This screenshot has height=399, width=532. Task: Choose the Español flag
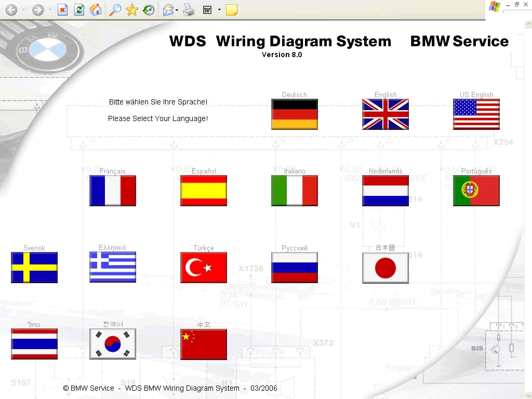[204, 191]
